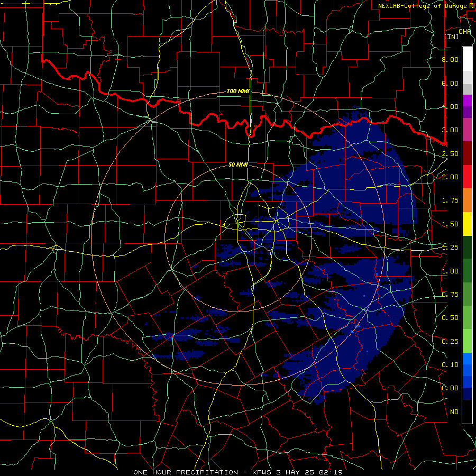Select the maroon swatch beside the 2.50 label
The image size is (476, 476).
click(467, 153)
